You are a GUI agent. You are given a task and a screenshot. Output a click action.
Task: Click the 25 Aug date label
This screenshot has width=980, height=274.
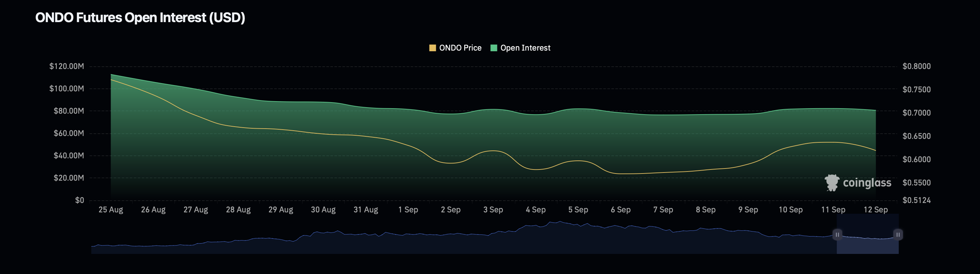111,210
